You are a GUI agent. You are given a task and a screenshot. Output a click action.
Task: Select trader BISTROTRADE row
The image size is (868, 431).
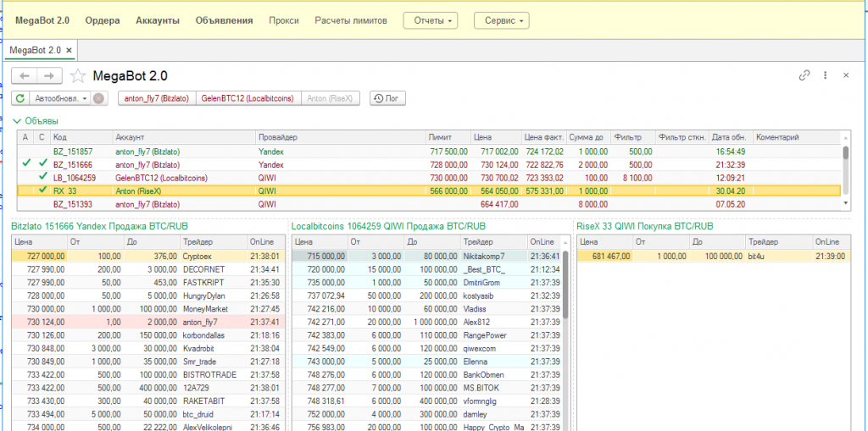[148, 374]
